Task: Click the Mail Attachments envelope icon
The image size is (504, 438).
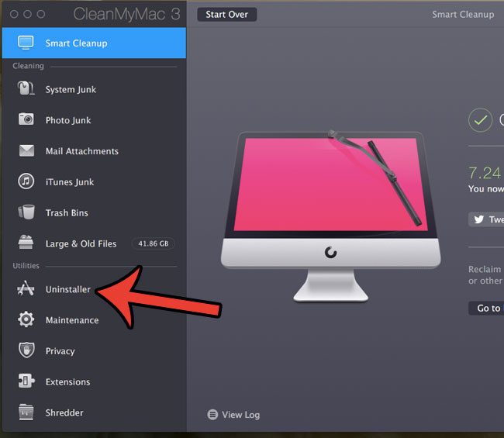Action: pyautogui.click(x=26, y=150)
